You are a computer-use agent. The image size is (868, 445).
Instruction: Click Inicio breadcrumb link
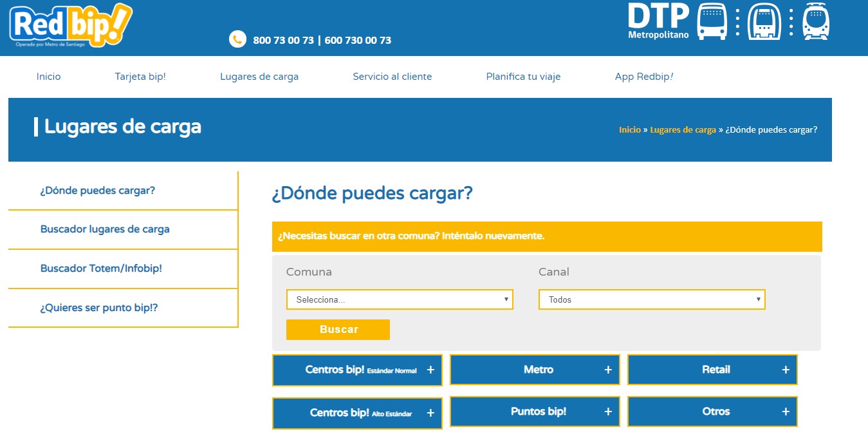[629, 129]
